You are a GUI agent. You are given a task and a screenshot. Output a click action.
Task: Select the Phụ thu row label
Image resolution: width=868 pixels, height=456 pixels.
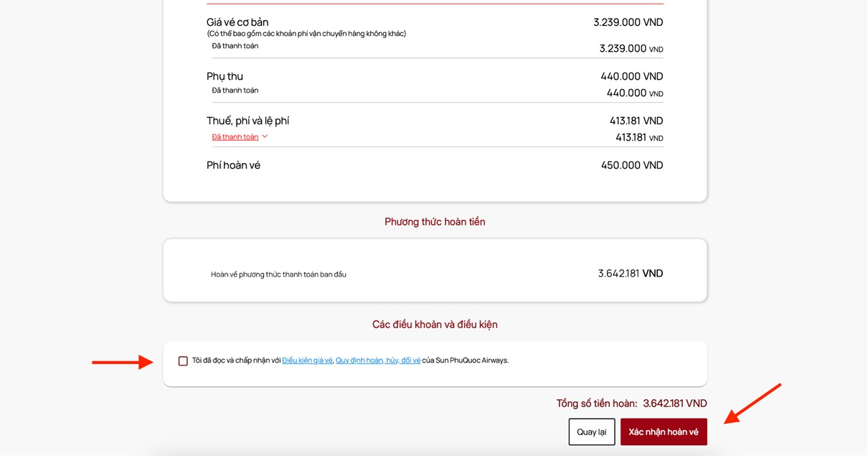(225, 76)
